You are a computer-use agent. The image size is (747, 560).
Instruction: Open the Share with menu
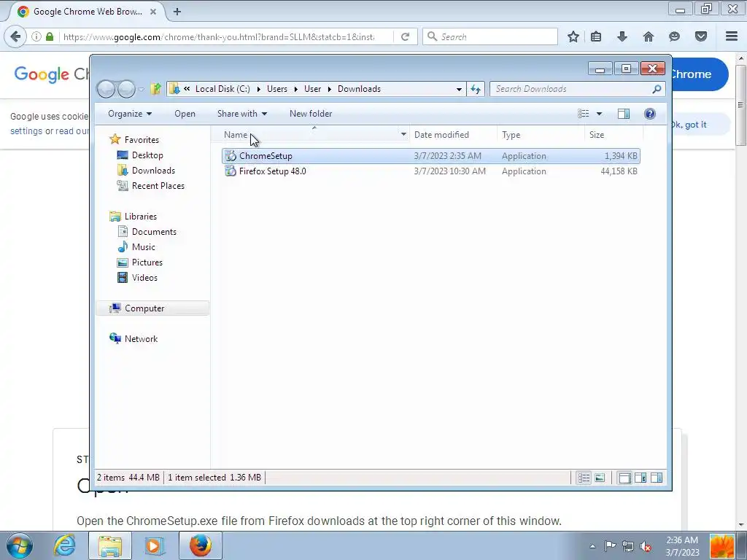(x=242, y=113)
